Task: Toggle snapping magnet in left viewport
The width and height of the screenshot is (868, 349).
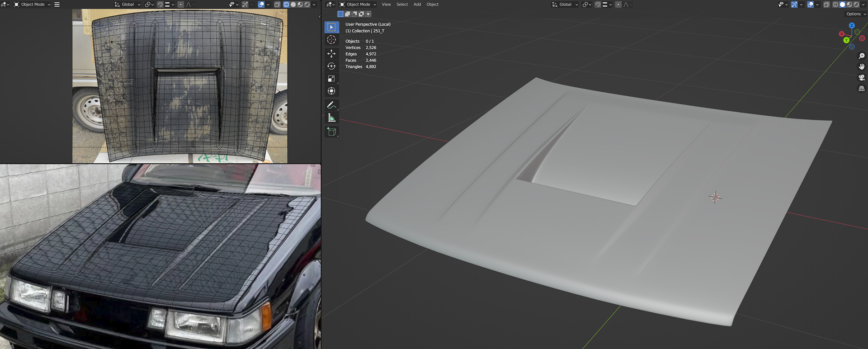Action: (160, 5)
